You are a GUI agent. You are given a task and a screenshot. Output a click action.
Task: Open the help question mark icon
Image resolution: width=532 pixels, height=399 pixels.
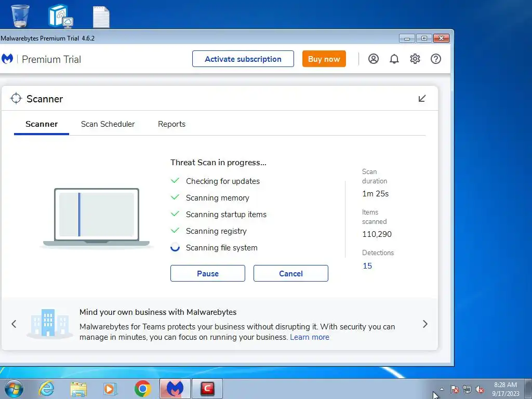(436, 59)
